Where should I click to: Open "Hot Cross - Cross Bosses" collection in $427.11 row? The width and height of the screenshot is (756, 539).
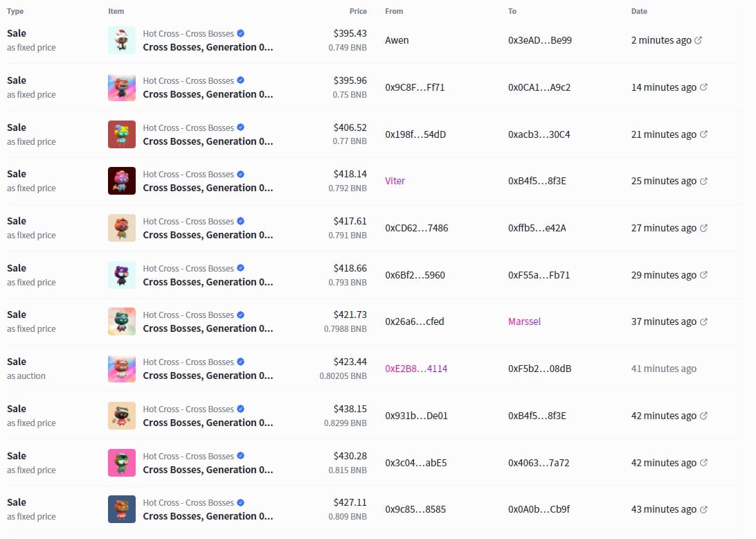point(188,502)
